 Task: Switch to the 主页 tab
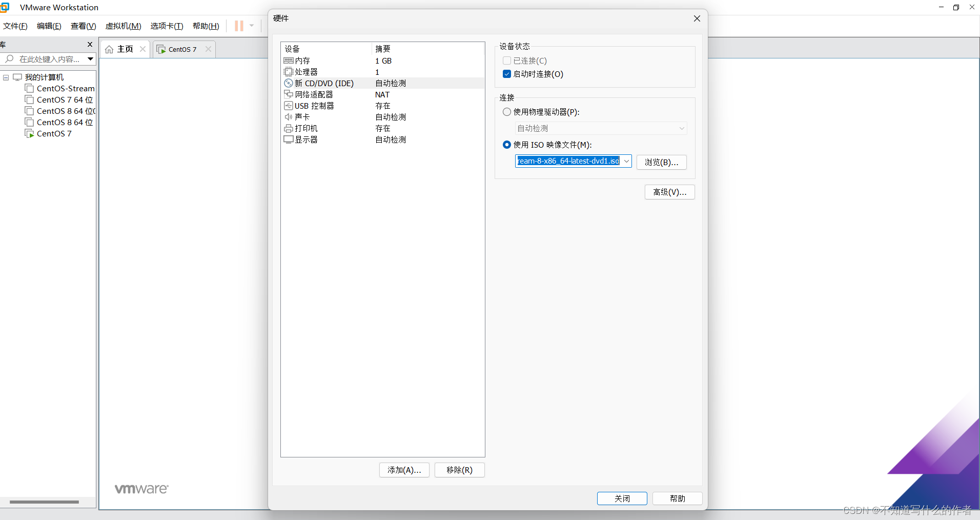(125, 49)
